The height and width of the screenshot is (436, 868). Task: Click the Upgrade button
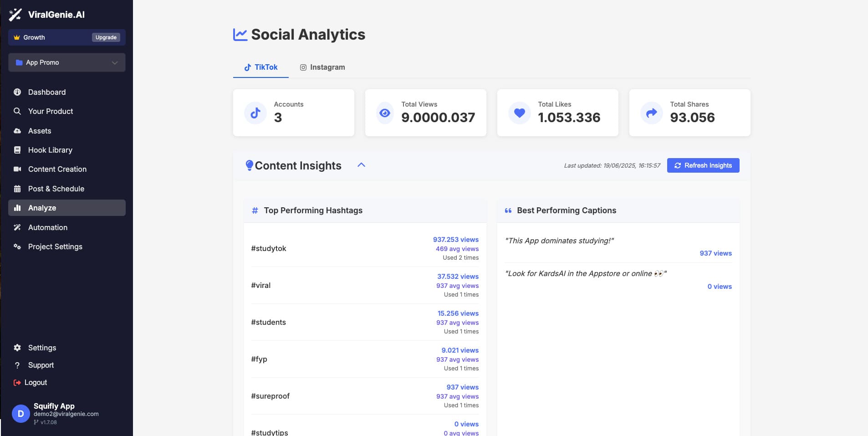pos(105,37)
